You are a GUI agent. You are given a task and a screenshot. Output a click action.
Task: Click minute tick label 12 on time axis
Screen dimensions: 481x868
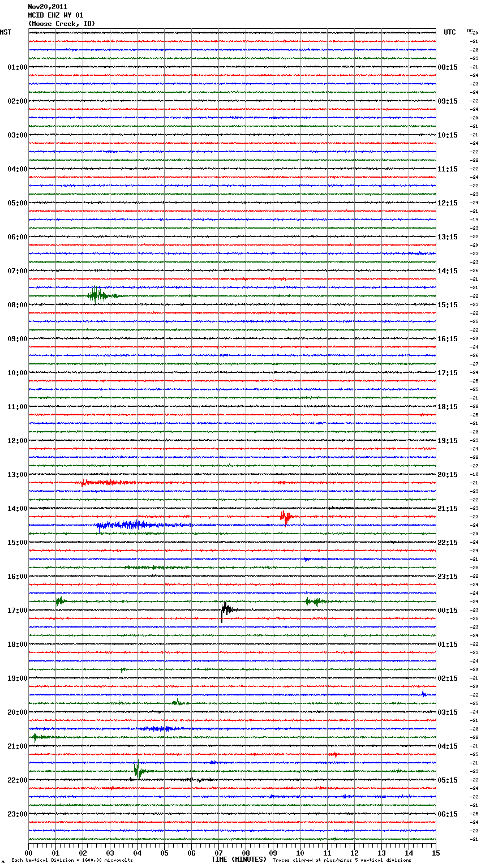click(x=354, y=853)
